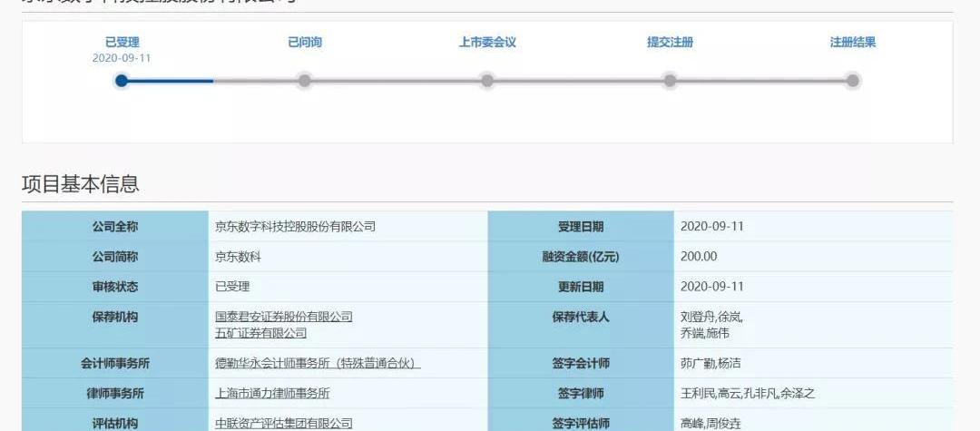Click the 公司全称 header cell
Image resolution: width=980 pixels, height=431 pixels.
click(115, 227)
